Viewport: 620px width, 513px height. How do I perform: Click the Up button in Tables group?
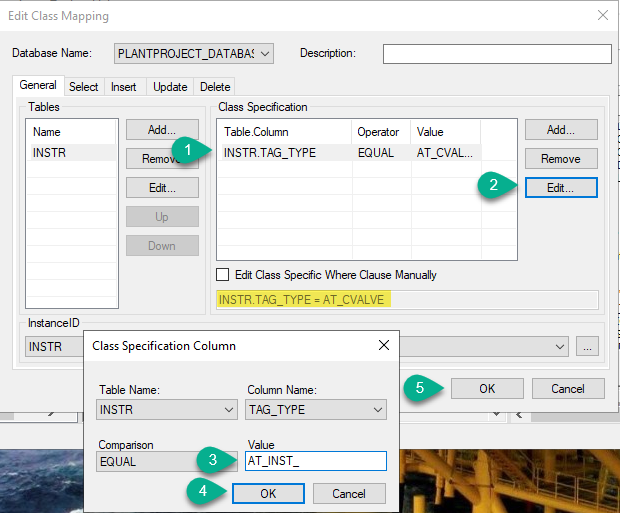162,217
